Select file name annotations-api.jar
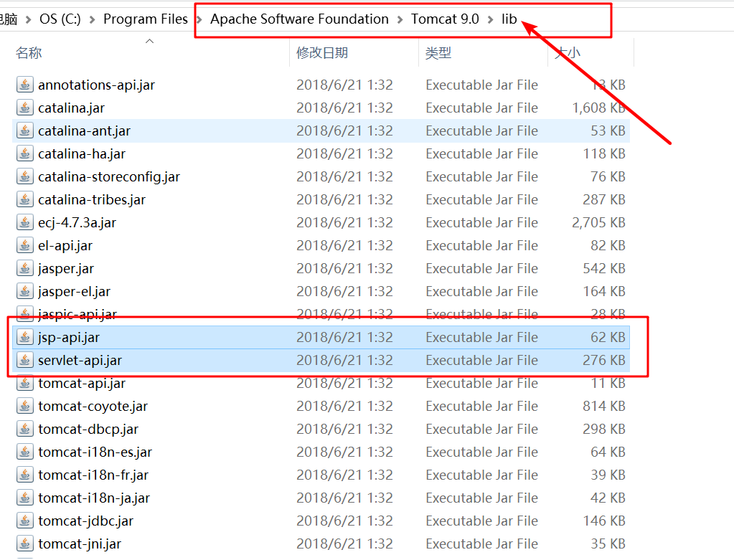The width and height of the screenshot is (734, 560). pos(96,85)
